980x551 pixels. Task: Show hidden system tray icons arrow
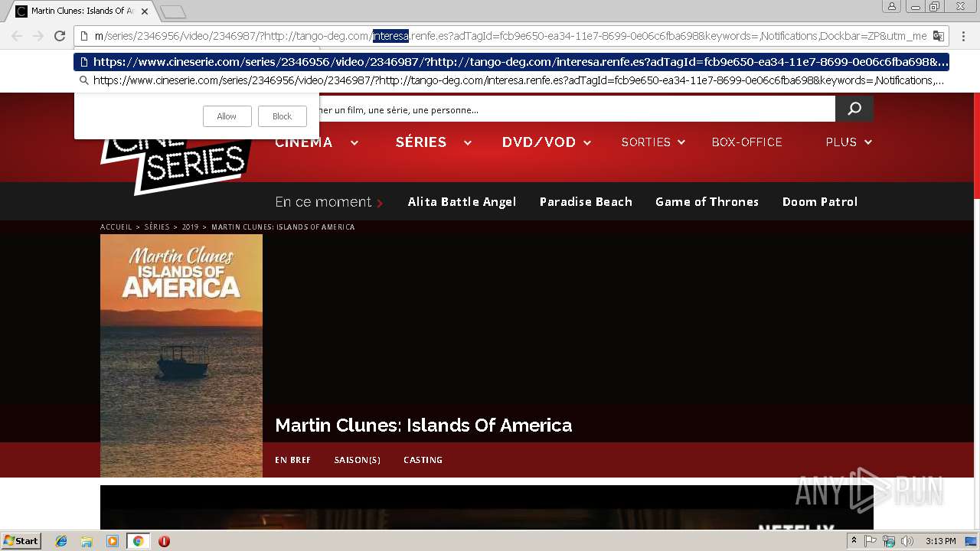click(854, 541)
